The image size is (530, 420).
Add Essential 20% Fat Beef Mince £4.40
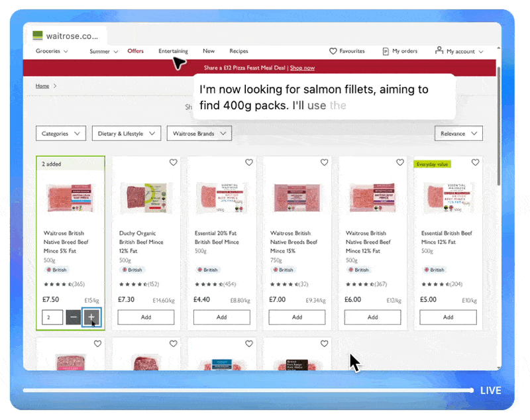point(222,317)
